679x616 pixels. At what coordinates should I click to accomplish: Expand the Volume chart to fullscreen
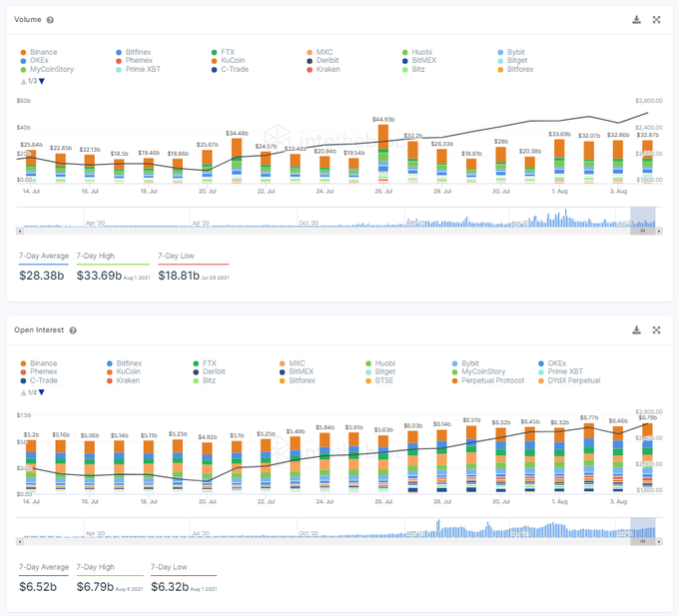[656, 19]
